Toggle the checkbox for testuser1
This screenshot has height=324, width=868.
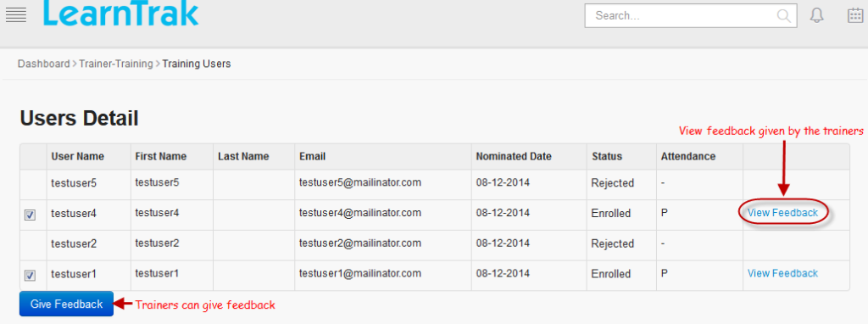pos(30,276)
